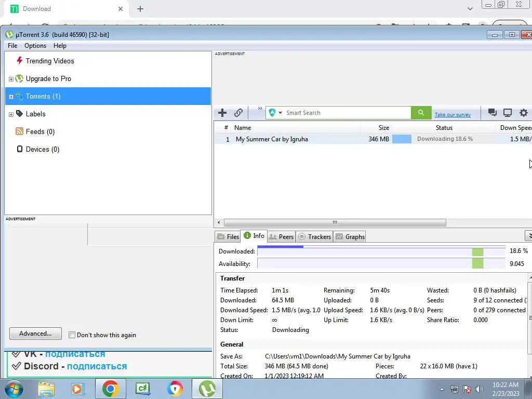This screenshot has height=399, width=532.
Task: Select the Upgrade to Pro sidebar item
Action: tap(48, 79)
